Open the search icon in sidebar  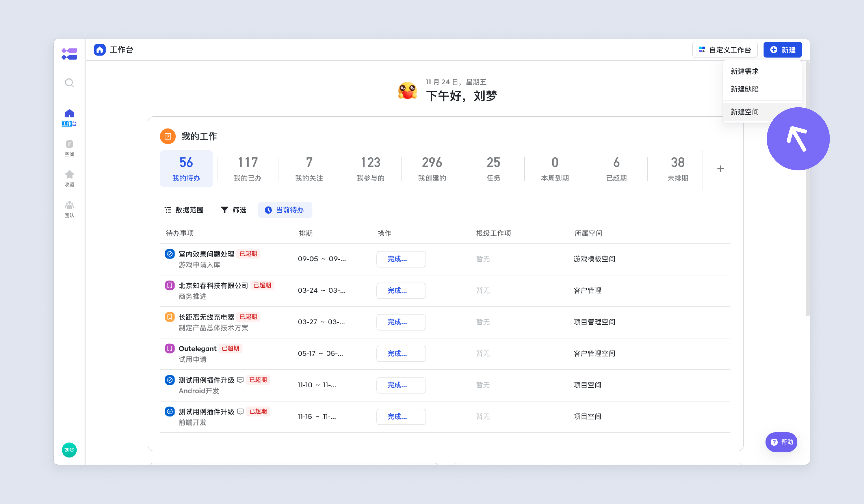[69, 83]
